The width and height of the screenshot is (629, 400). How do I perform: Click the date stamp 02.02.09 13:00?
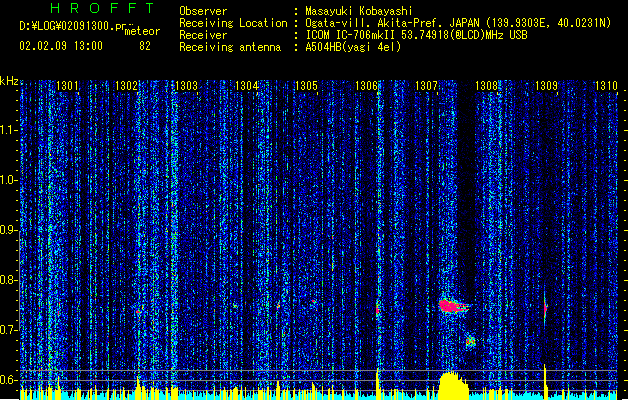click(61, 46)
